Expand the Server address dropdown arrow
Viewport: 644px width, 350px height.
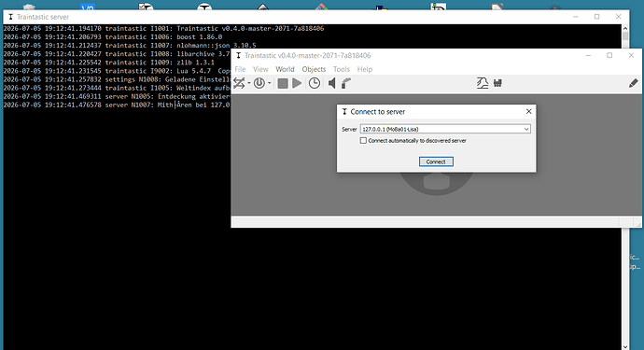pyautogui.click(x=526, y=129)
